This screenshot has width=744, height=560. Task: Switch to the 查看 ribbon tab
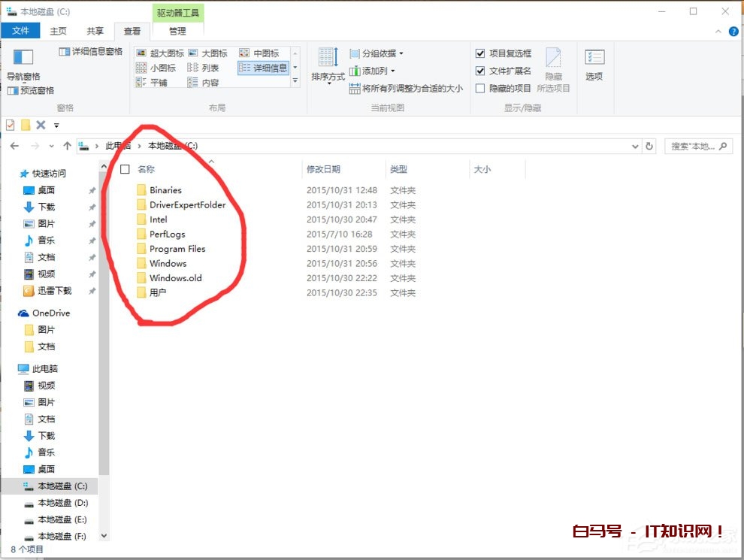click(x=131, y=31)
